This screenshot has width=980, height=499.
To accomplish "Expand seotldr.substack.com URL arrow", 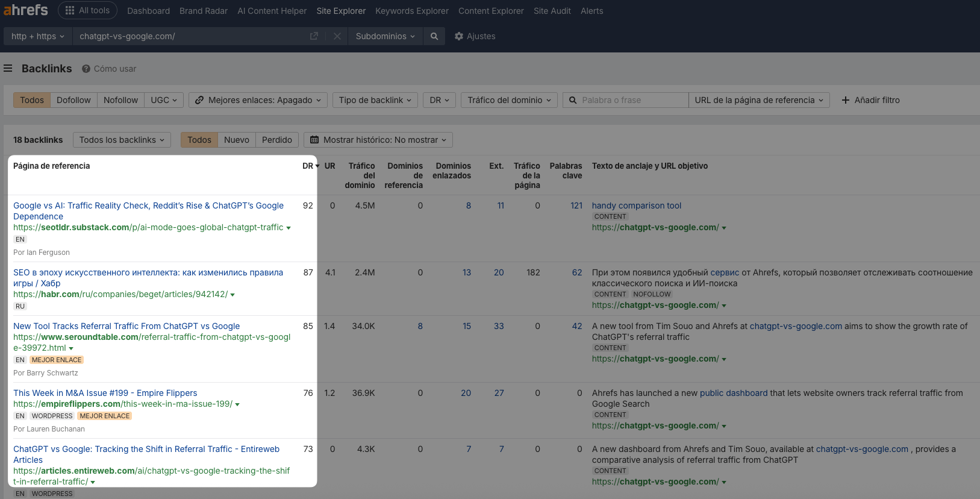I will pos(289,228).
